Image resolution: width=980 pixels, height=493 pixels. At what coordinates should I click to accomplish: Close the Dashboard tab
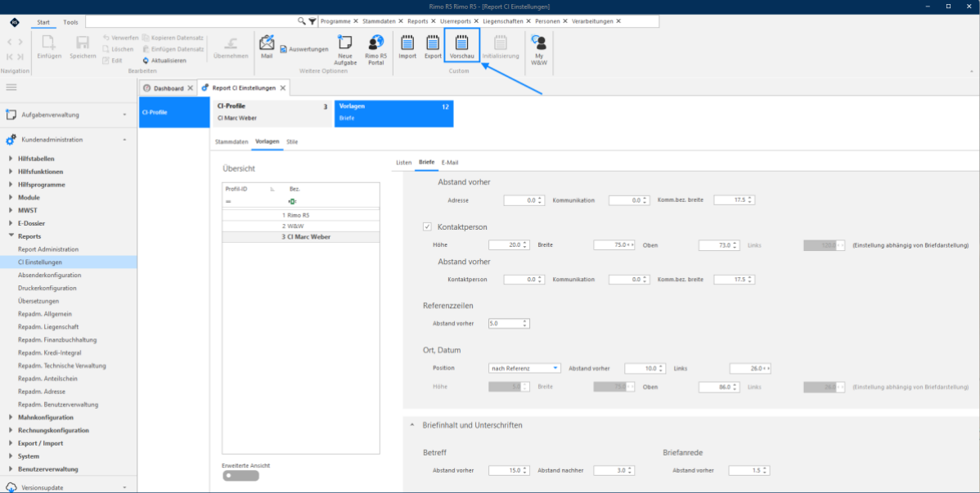click(190, 88)
